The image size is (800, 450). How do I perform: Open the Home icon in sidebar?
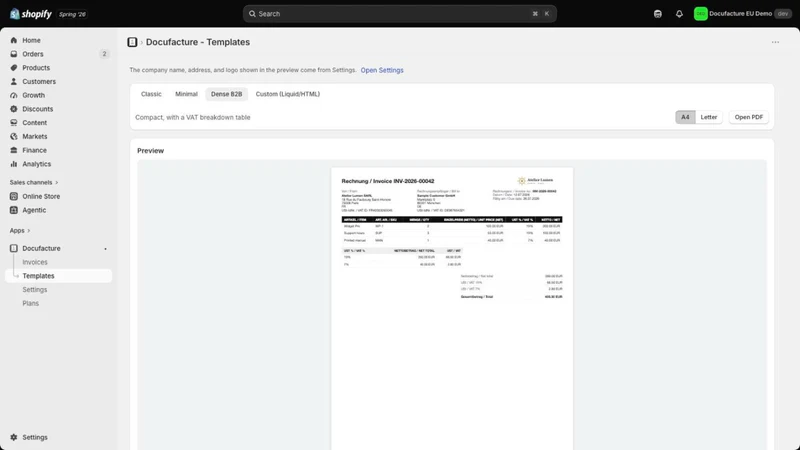coord(14,40)
